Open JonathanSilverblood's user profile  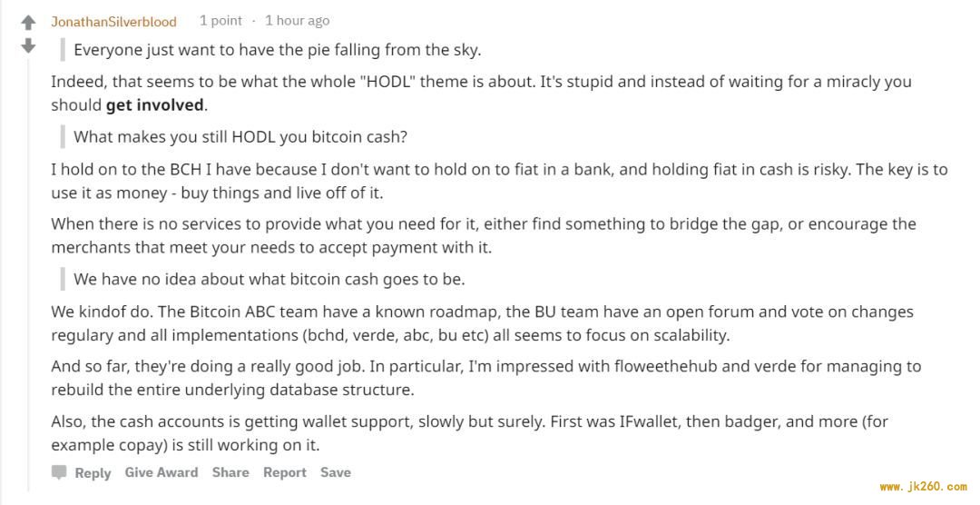(113, 21)
